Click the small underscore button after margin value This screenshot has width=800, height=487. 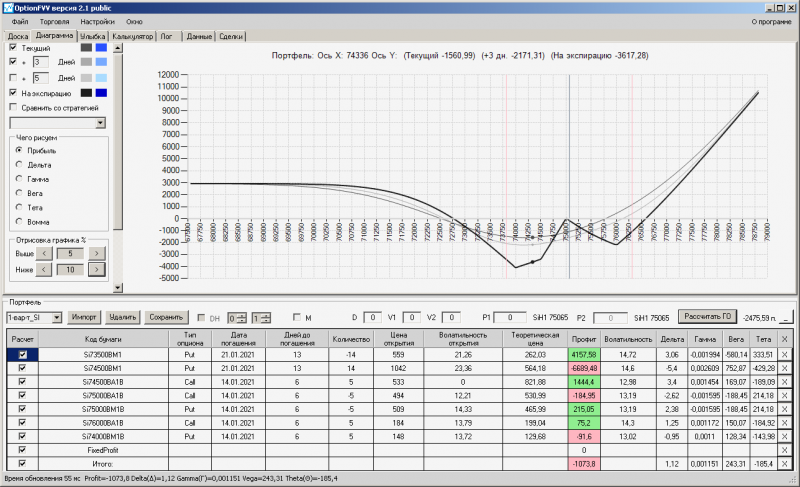pos(786,318)
